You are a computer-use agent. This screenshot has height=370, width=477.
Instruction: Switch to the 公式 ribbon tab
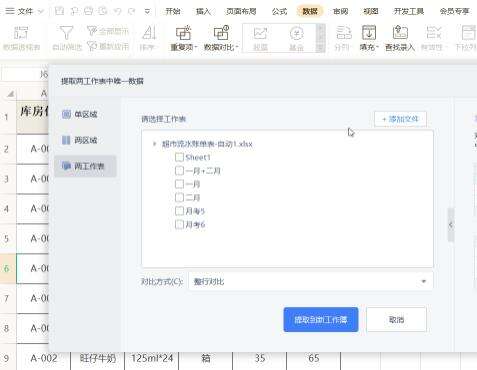pos(279,11)
